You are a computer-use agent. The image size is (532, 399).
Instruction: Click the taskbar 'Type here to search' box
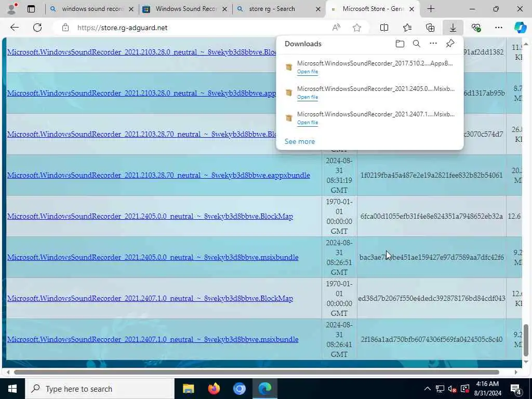pos(99,389)
